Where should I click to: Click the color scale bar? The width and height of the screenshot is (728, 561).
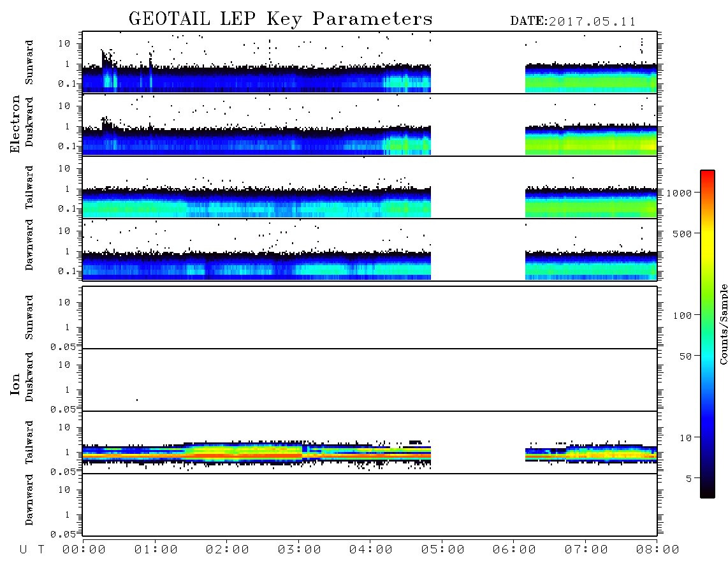707,334
